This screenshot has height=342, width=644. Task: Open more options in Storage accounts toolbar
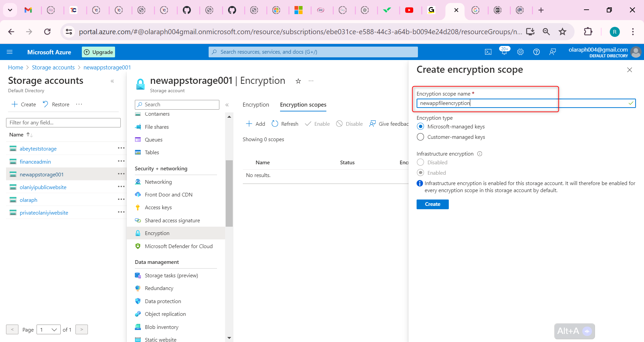(x=79, y=104)
